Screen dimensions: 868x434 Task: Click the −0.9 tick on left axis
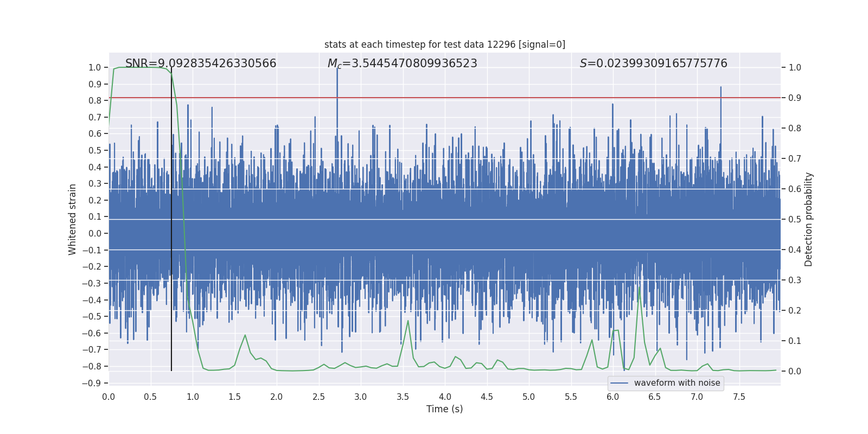pyautogui.click(x=92, y=383)
